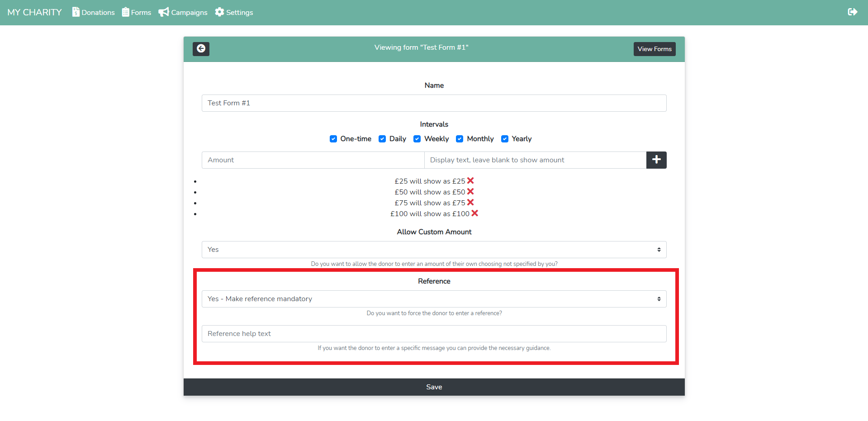Click the plus icon to add amount
Screen dimensions: 868x421
[656, 160]
